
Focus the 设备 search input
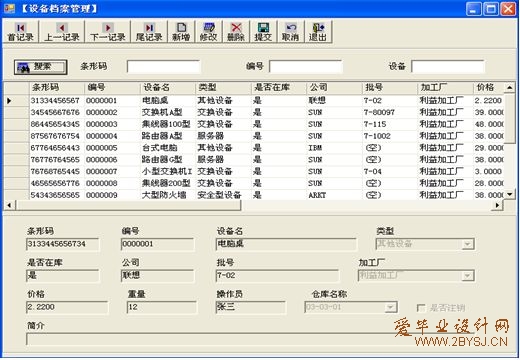point(448,67)
